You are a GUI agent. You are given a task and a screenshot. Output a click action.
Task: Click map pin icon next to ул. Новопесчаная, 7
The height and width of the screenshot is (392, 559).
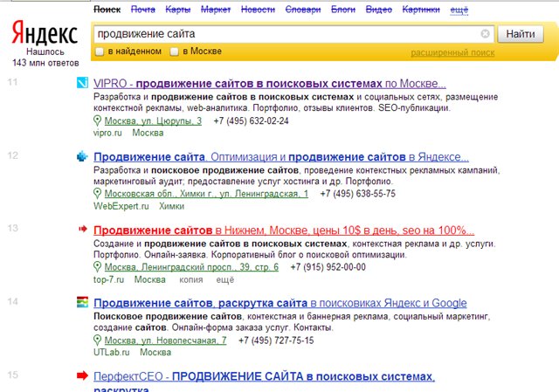click(x=97, y=340)
